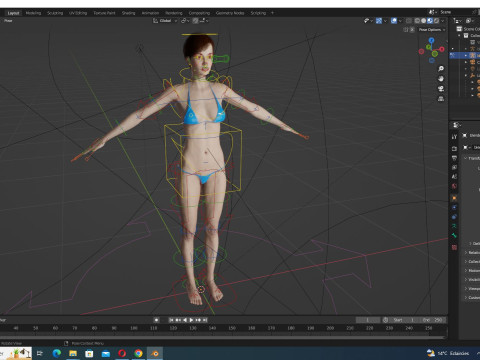Click the zoom viewport magnifier icon
This screenshot has height=360, width=480.
click(x=441, y=69)
